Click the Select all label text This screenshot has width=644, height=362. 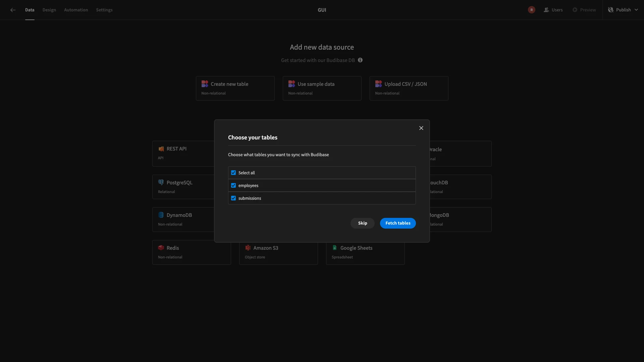pos(247,173)
